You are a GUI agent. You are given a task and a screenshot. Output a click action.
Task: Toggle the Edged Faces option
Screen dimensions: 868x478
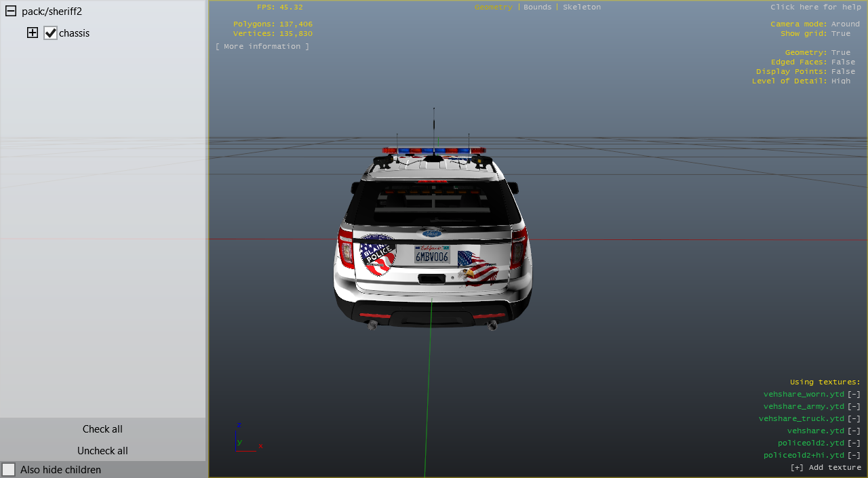pyautogui.click(x=843, y=62)
